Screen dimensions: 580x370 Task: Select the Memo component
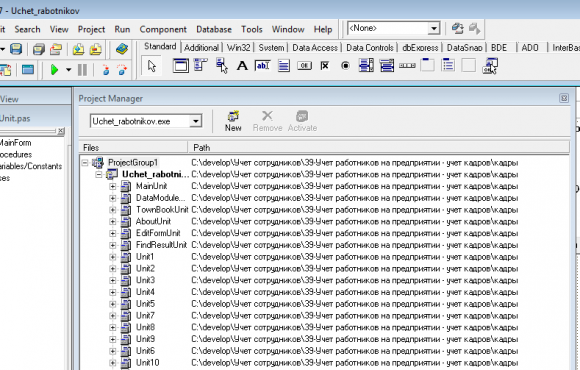point(284,66)
